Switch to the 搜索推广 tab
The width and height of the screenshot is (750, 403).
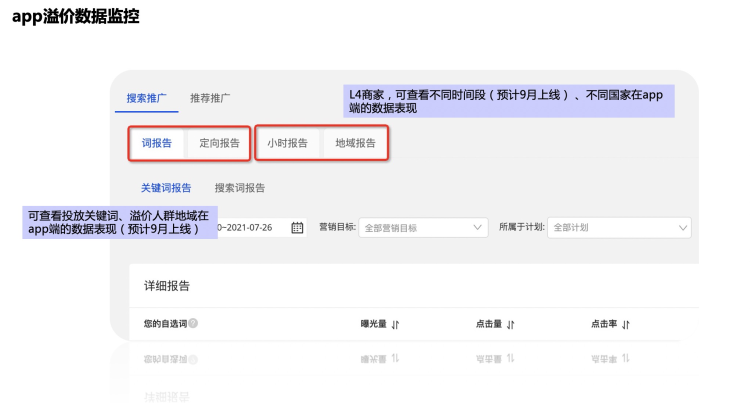[x=146, y=98]
